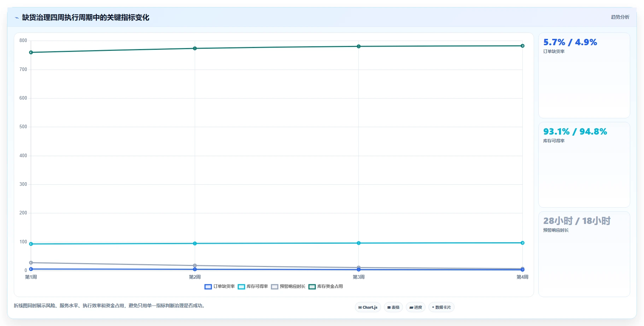Click the 5.7% / 4.9% metric value
This screenshot has width=644, height=326.
coord(570,42)
